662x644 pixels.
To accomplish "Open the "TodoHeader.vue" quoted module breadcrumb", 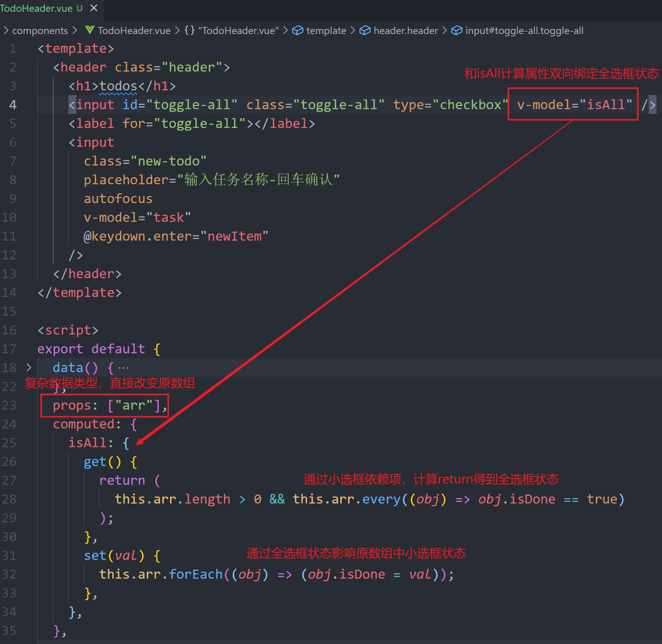I will 239,31.
